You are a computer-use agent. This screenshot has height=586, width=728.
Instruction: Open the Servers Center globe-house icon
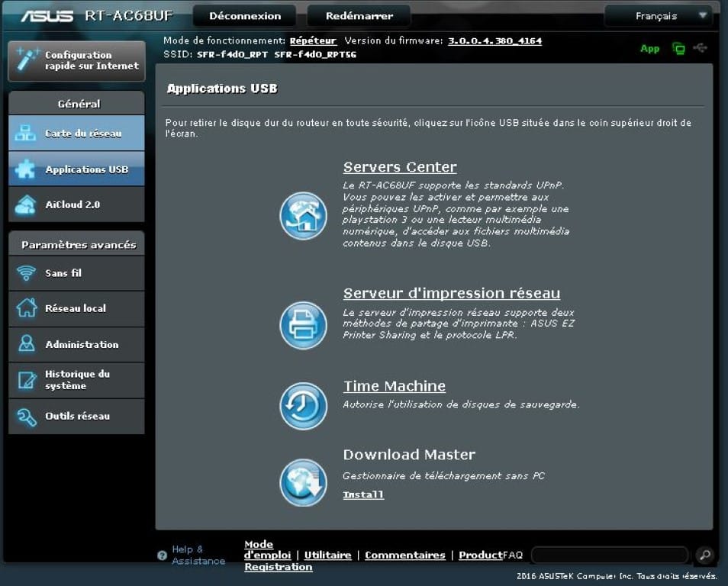(x=303, y=216)
